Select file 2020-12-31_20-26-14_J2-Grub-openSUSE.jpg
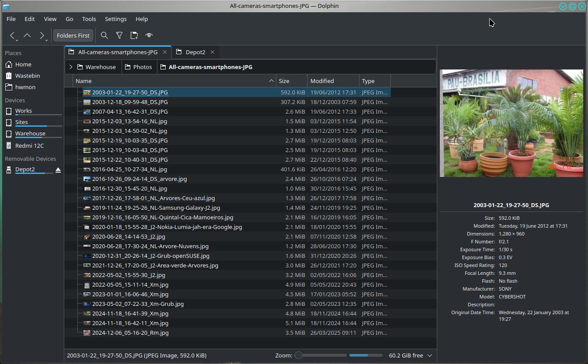 pos(150,256)
